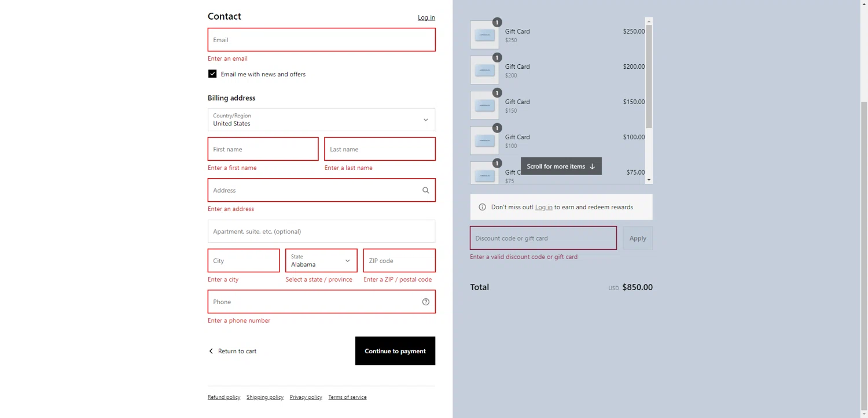Screen dimensions: 868x418
Task: Open the Shipping policy link
Action: point(265,397)
